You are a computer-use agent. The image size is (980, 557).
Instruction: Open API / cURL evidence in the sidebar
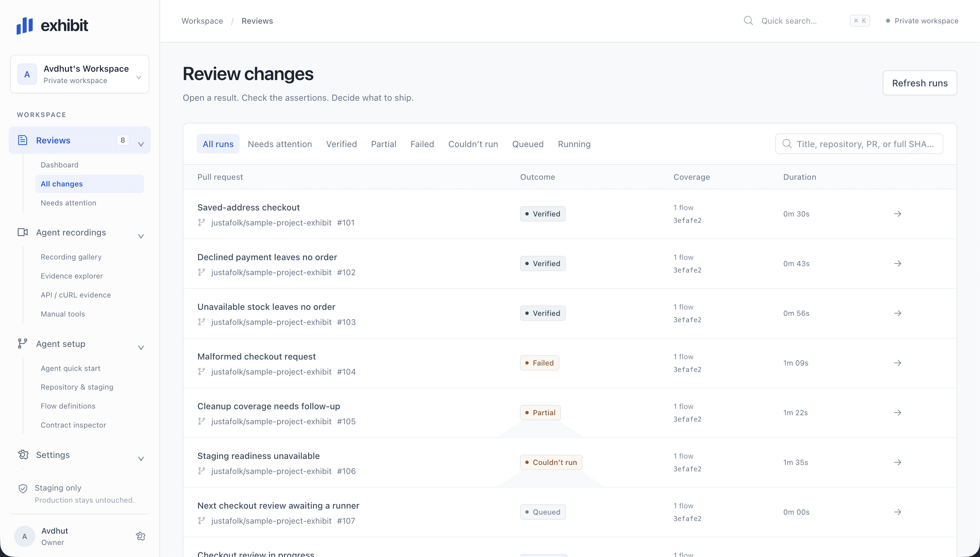coord(76,295)
